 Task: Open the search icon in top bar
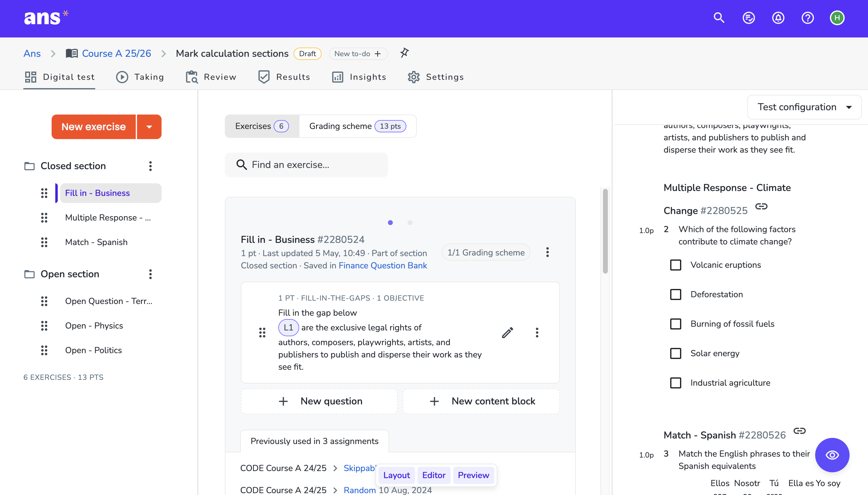pos(719,18)
